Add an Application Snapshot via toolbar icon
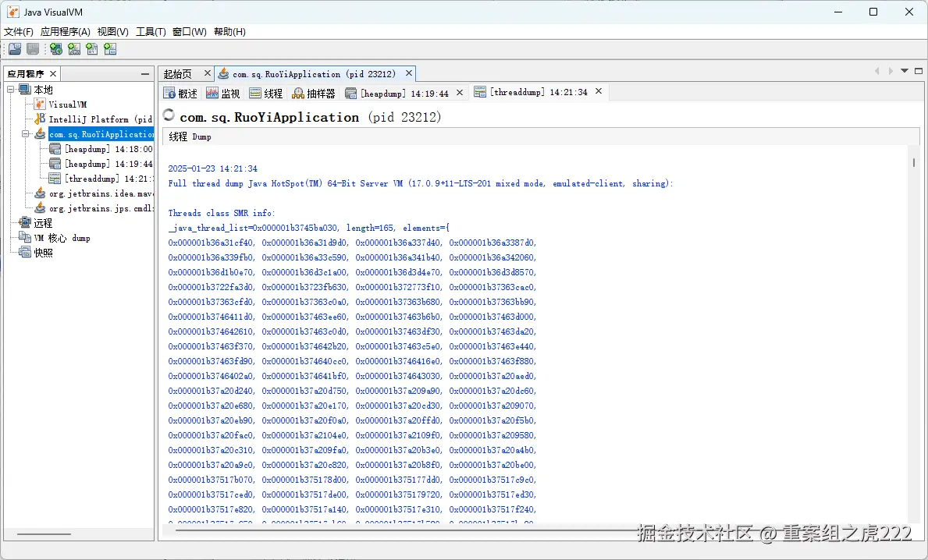This screenshot has width=928, height=560. tap(109, 48)
